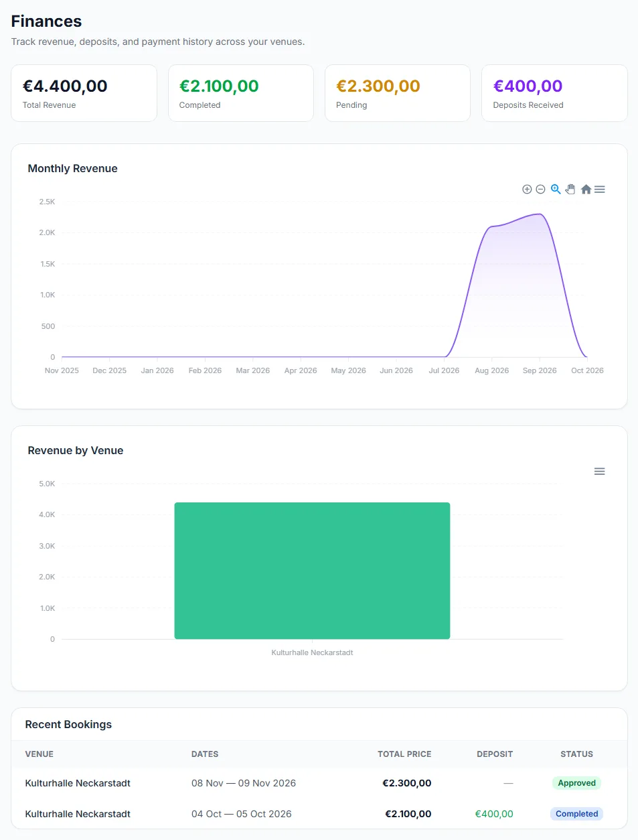Click the Aug 2026 axis label
Screen dimensions: 638x840
click(492, 370)
